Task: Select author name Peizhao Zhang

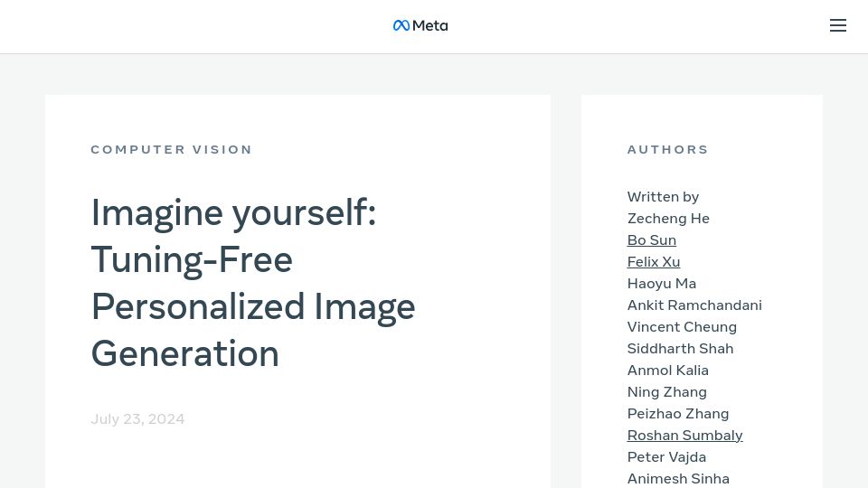Action: 678,414
